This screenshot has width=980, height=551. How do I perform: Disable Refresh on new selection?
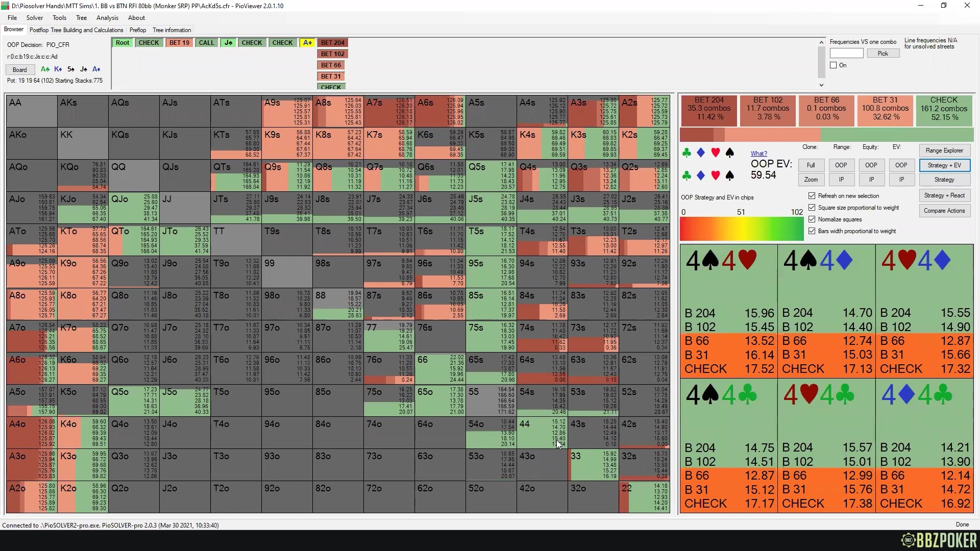[x=812, y=196]
